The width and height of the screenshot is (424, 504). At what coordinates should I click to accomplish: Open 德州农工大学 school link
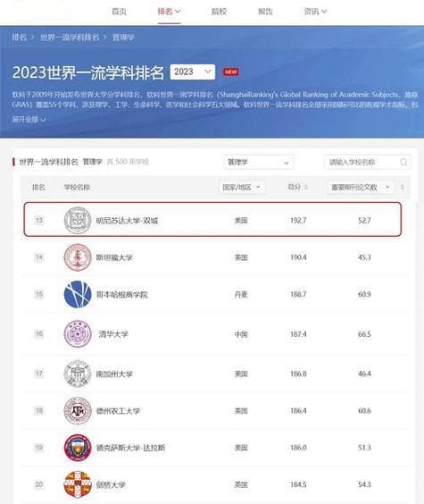pos(118,410)
